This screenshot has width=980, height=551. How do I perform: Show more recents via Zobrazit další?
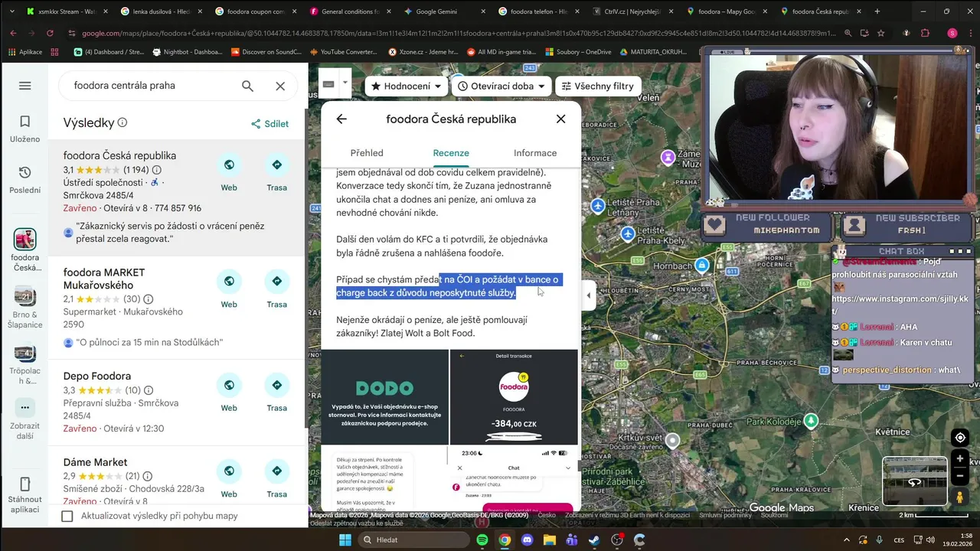pos(24,420)
